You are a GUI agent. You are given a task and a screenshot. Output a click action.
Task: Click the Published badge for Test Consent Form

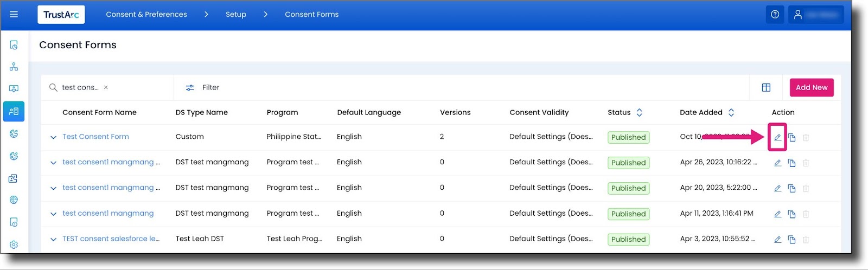pyautogui.click(x=629, y=137)
